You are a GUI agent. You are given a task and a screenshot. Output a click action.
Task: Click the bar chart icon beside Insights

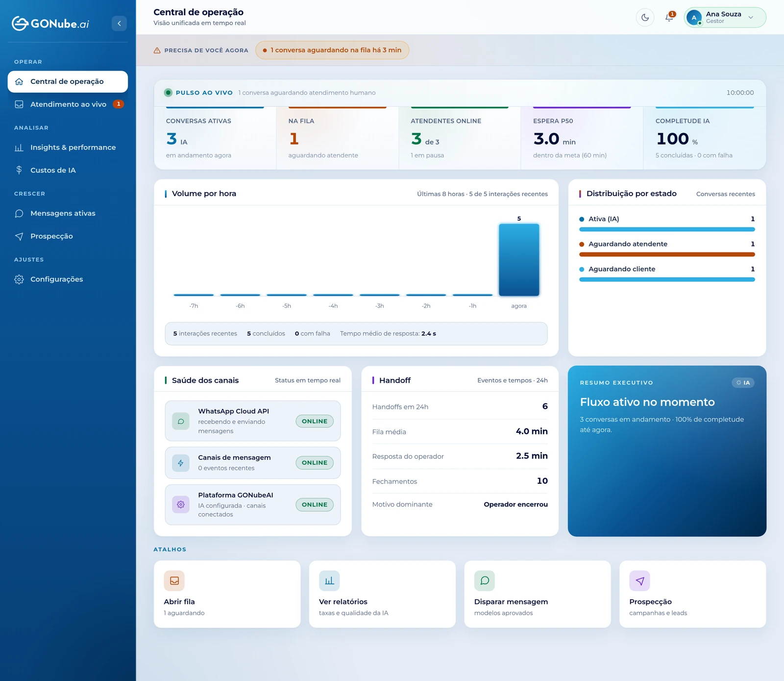point(19,147)
